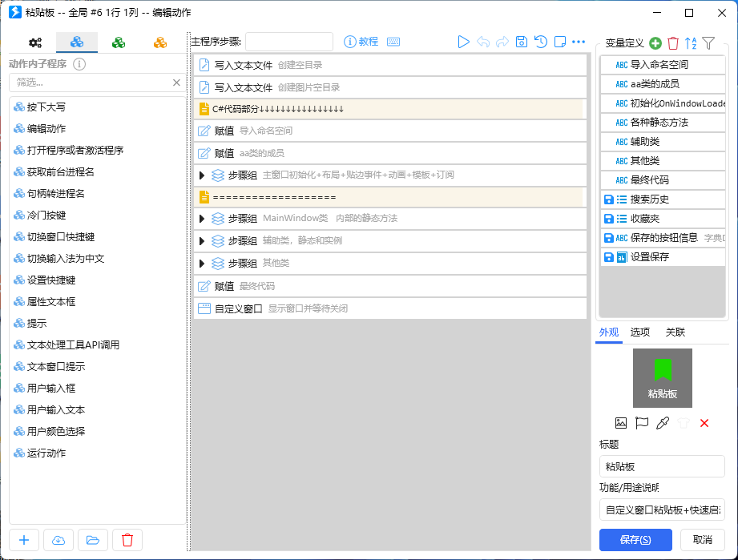
Task: Expand the 主窗口初始化 step group
Action: 202,175
